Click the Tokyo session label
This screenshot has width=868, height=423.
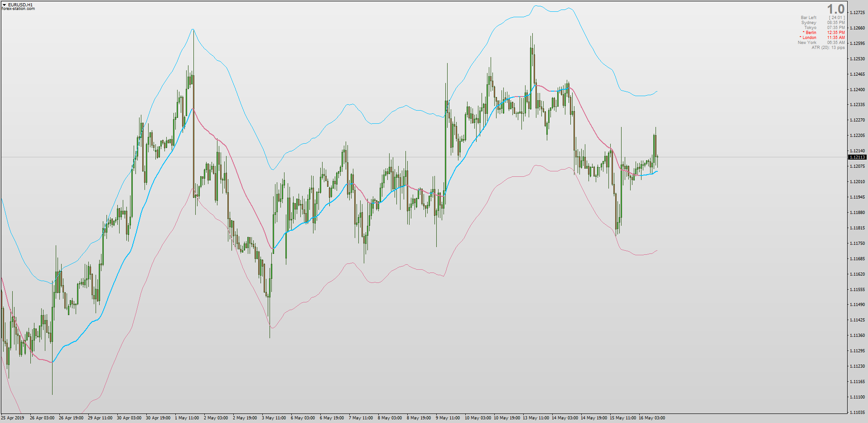[810, 28]
